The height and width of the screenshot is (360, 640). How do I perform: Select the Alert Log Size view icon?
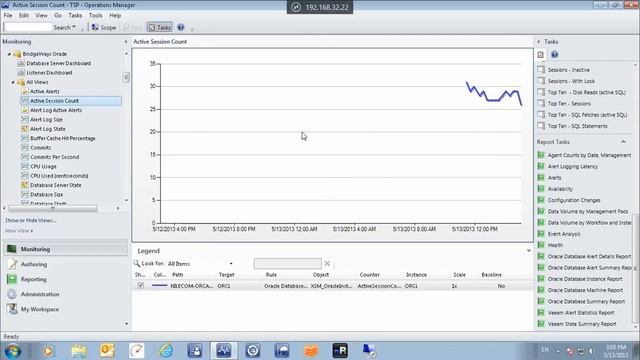tap(25, 120)
